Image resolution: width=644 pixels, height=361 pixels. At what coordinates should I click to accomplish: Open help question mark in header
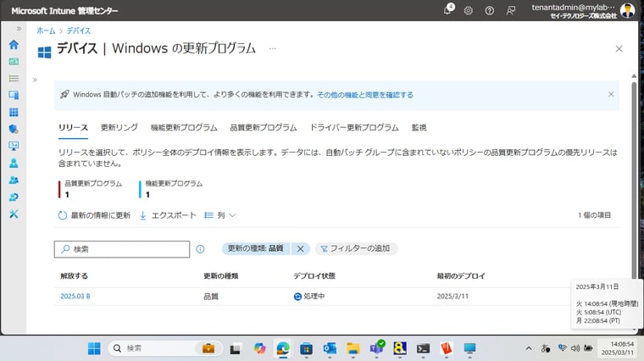click(489, 11)
